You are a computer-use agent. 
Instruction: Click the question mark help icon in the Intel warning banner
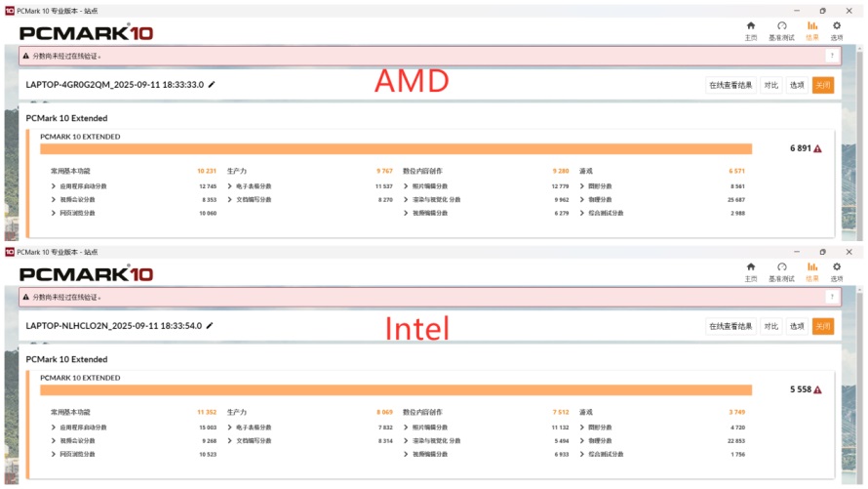(x=832, y=298)
